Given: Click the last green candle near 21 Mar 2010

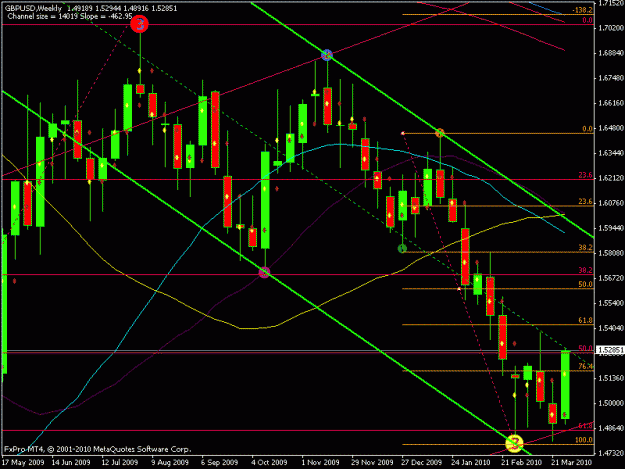Looking at the screenshot, I should (565, 385).
